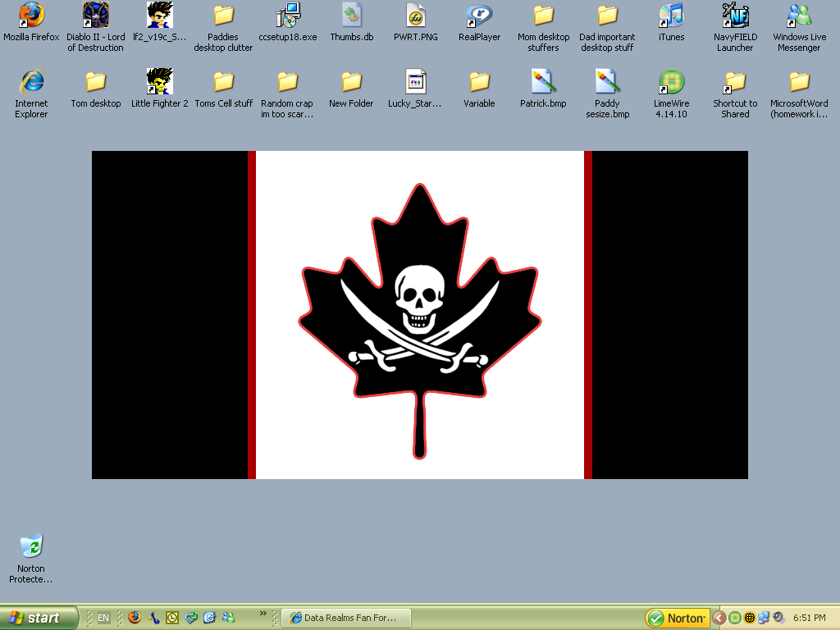840x630 pixels.
Task: Show hidden system tray icons
Action: pos(719,618)
